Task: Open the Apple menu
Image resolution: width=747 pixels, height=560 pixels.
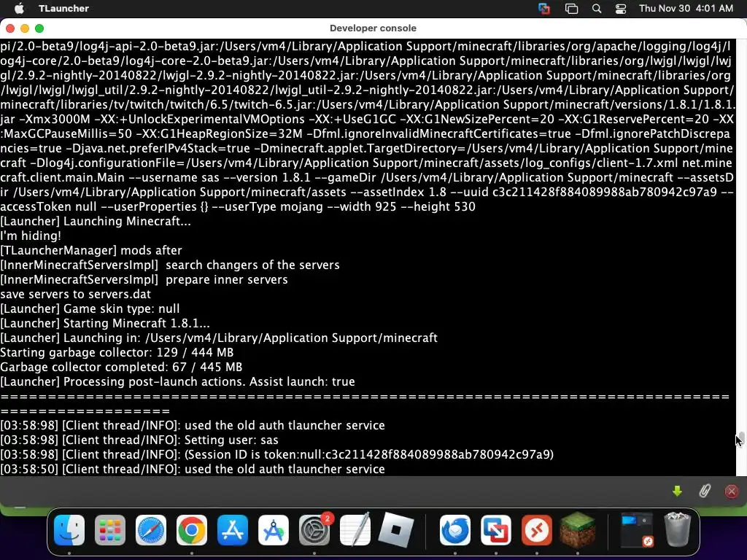Action: 19,9
